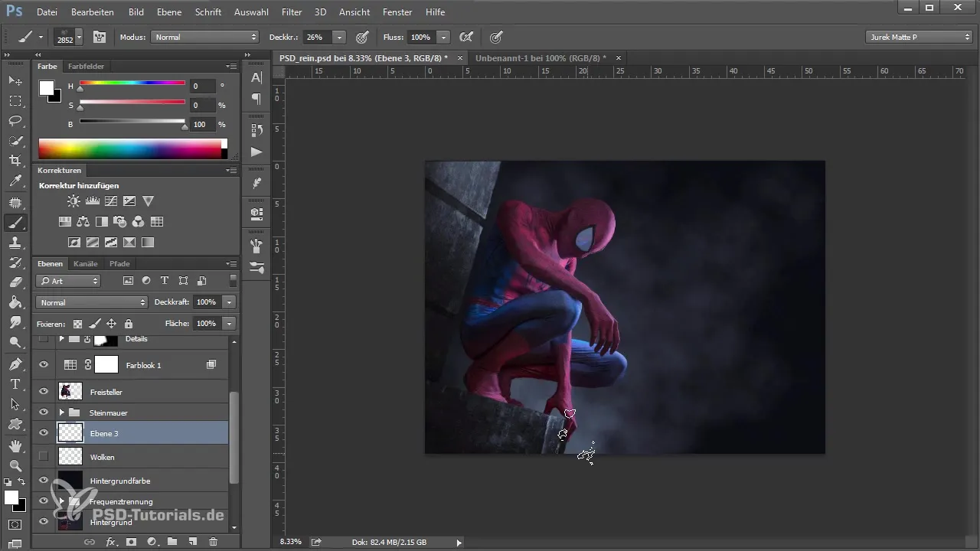Select the Move tool

click(x=15, y=80)
